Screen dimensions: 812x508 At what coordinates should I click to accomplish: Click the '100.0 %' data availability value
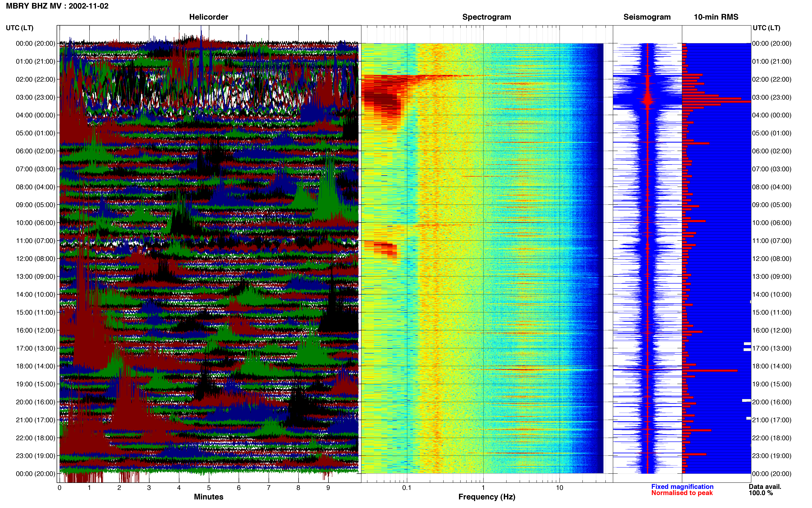pos(761,493)
